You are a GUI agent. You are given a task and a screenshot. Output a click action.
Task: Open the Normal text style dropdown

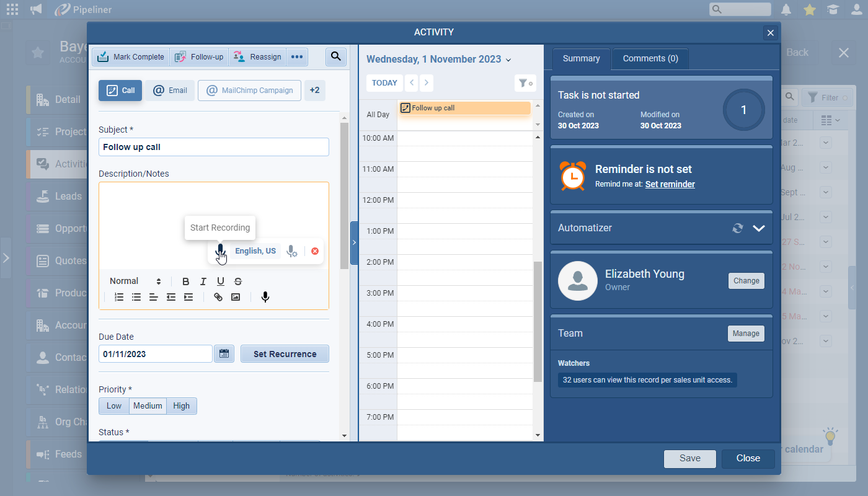[x=135, y=281]
